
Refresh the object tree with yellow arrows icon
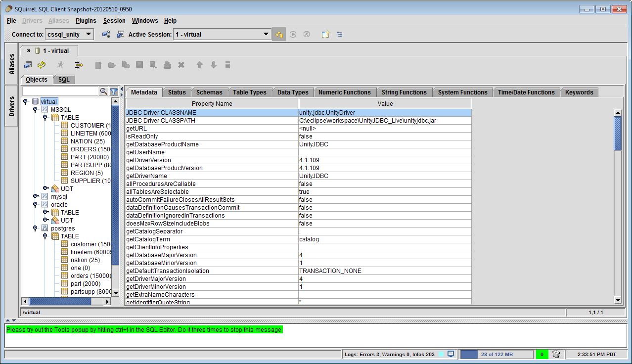point(42,65)
